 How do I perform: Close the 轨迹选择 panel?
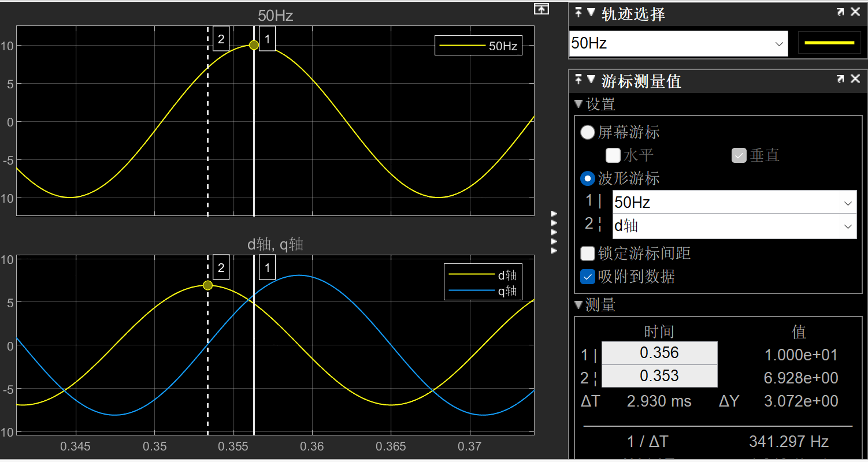coord(855,13)
